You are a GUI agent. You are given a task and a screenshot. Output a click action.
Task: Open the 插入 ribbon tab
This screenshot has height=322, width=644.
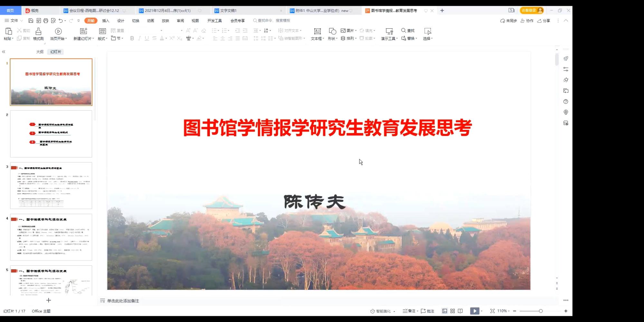[x=106, y=21]
